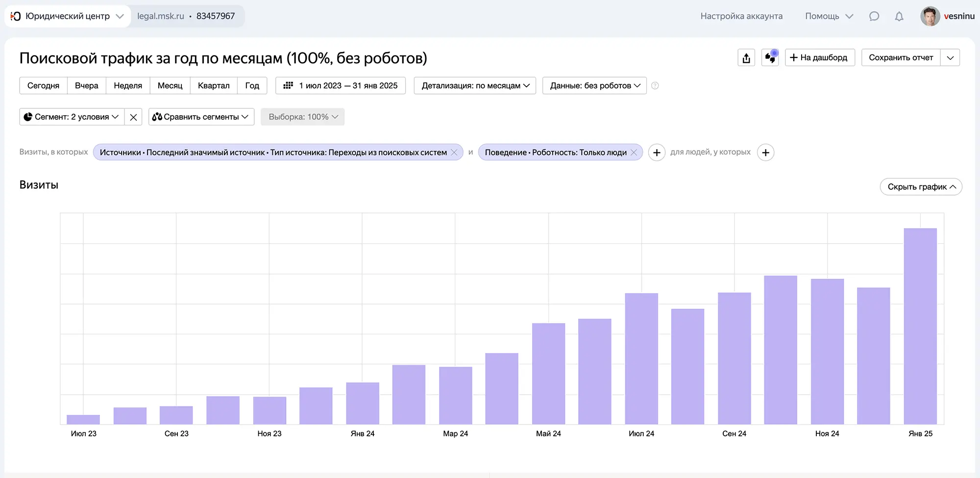
Task: Open the notifications bell
Action: tap(899, 16)
